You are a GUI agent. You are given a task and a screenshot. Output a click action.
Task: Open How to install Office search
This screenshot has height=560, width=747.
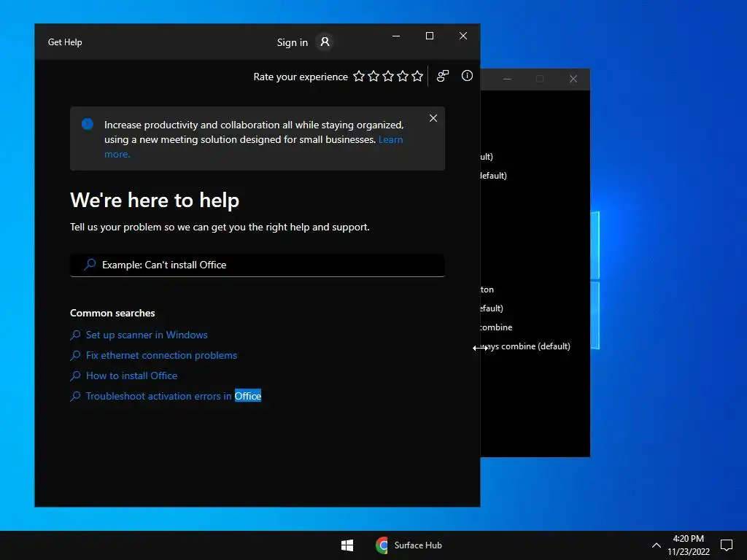(131, 376)
